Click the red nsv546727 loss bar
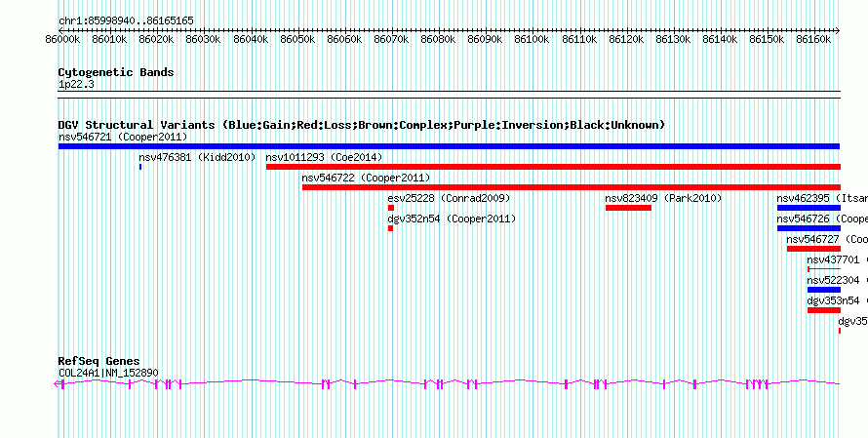Viewport: 868px width, 438px height. (813, 249)
